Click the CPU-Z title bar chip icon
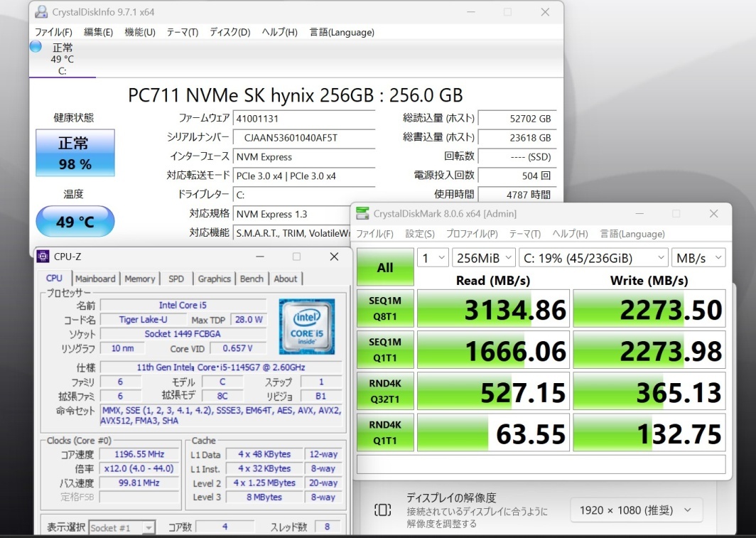Viewport: 756px width, 538px height. pyautogui.click(x=43, y=257)
